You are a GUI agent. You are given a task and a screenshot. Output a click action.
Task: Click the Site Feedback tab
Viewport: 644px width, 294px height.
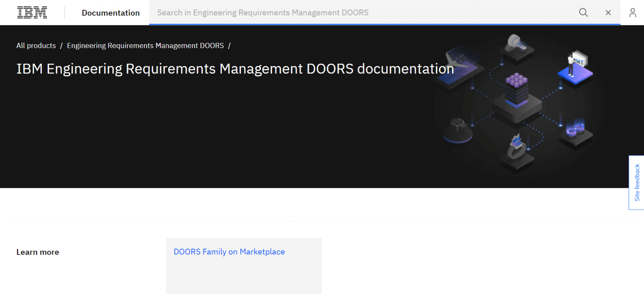coord(637,182)
